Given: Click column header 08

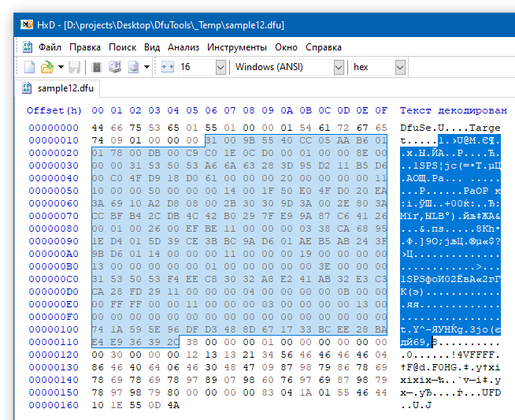Looking at the screenshot, I should [x=249, y=110].
